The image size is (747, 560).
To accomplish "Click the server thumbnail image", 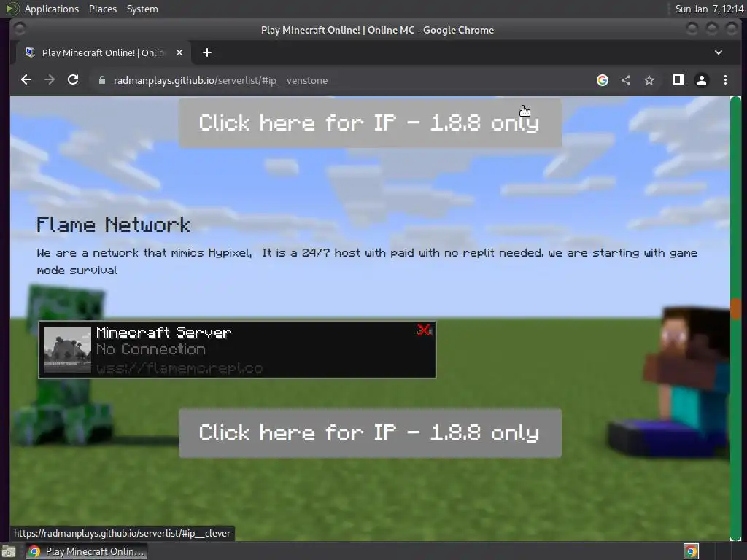I will point(68,349).
